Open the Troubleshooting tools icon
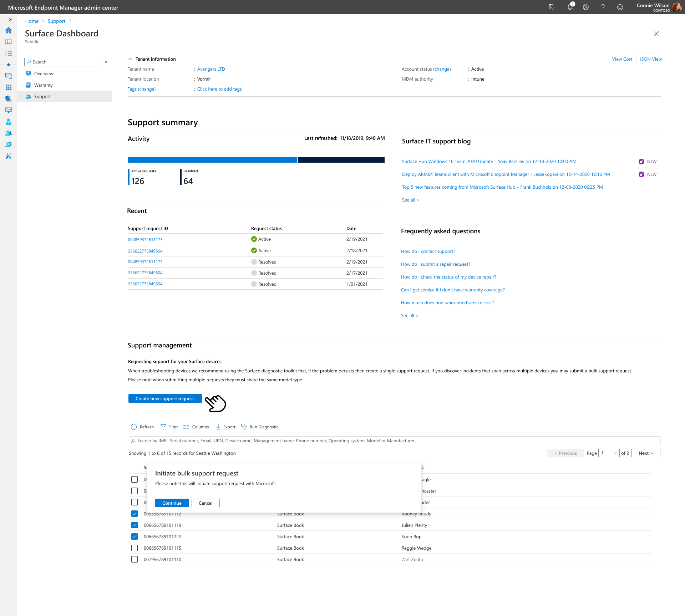Image resolution: width=685 pixels, height=616 pixels. point(9,156)
